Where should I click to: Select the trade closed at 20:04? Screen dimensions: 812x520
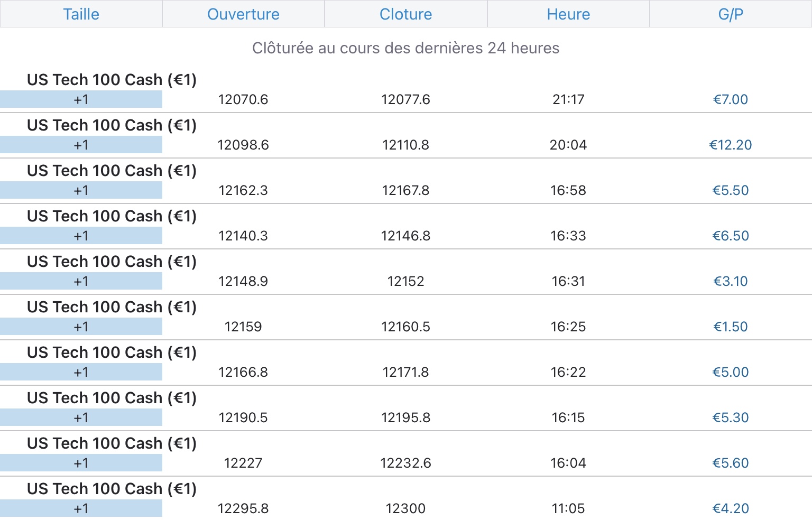568,145
